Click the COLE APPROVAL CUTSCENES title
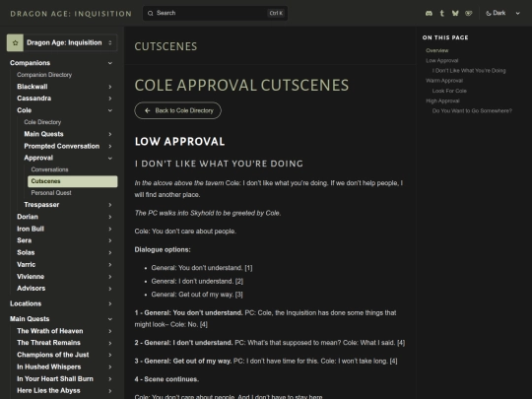The width and height of the screenshot is (532, 399). pos(241,85)
